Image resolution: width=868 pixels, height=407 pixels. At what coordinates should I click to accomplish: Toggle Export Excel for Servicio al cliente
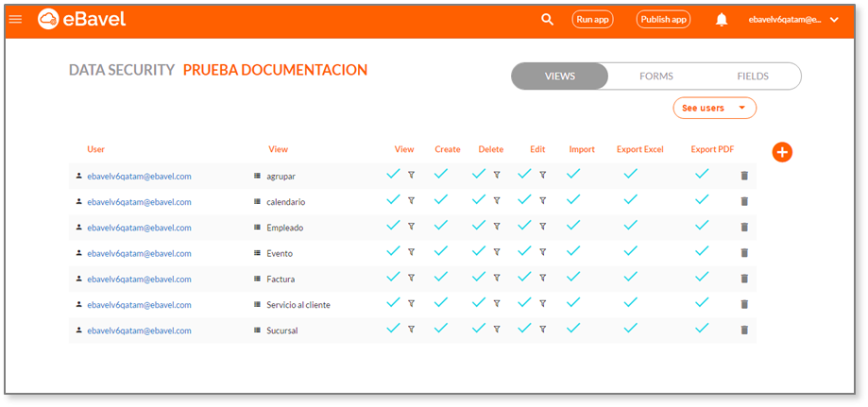coord(631,302)
